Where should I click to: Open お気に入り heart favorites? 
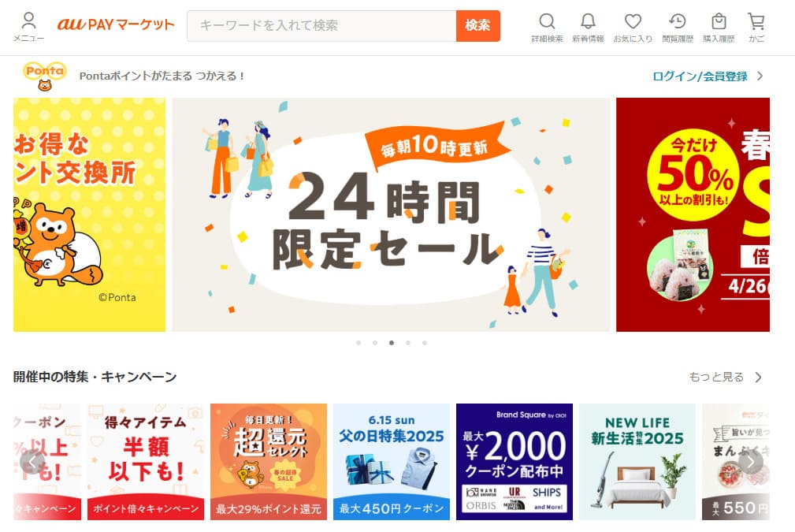633,27
